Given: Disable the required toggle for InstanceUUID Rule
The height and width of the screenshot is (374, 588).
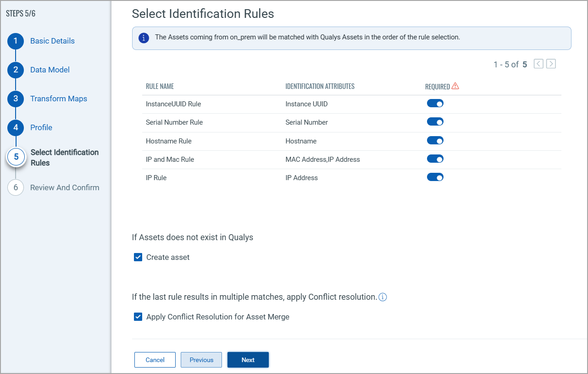Looking at the screenshot, I should [x=435, y=103].
